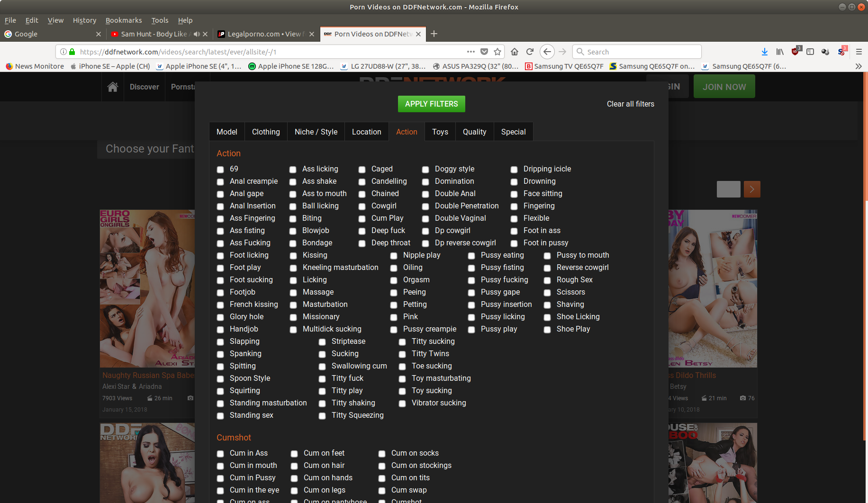Open the History menu
868x503 pixels.
tap(84, 20)
